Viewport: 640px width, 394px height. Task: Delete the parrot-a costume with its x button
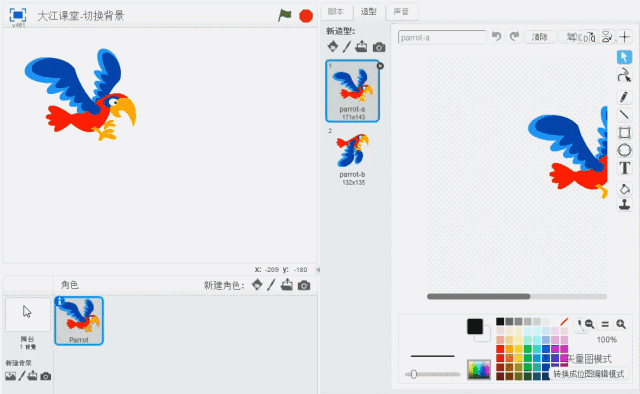click(x=380, y=66)
